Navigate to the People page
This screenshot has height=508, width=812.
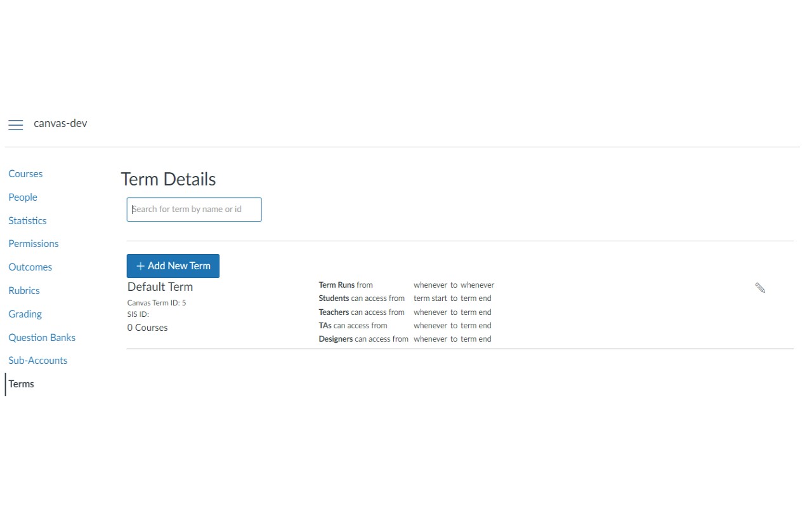click(x=23, y=197)
